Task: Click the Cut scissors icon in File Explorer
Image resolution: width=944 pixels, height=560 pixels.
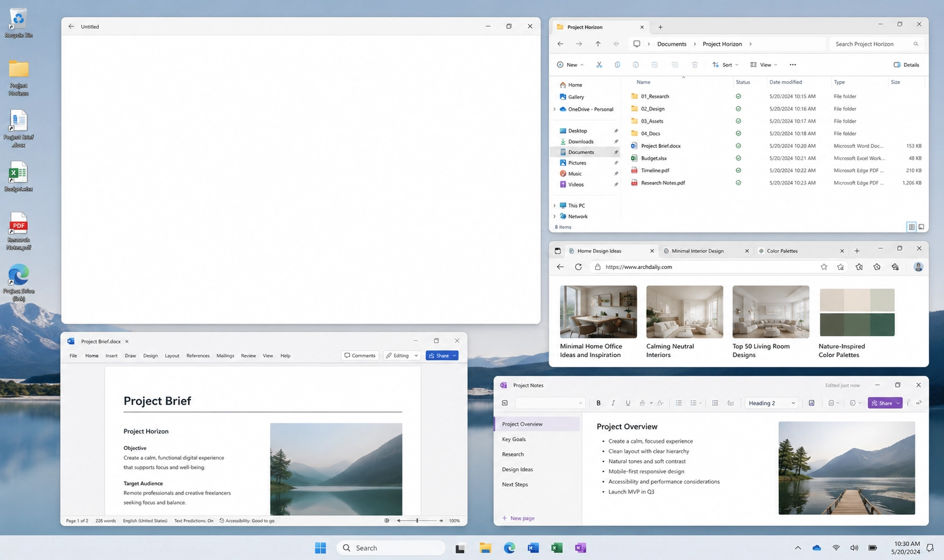Action: tap(599, 65)
